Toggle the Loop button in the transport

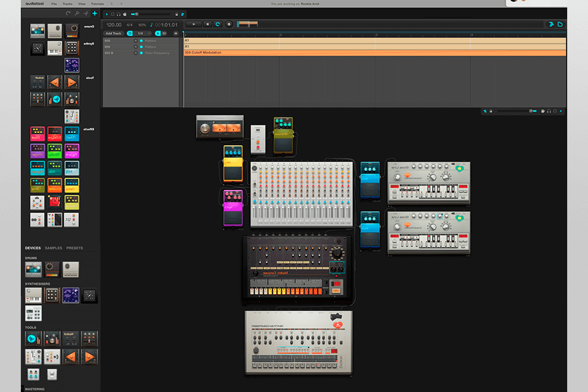pyautogui.click(x=218, y=24)
